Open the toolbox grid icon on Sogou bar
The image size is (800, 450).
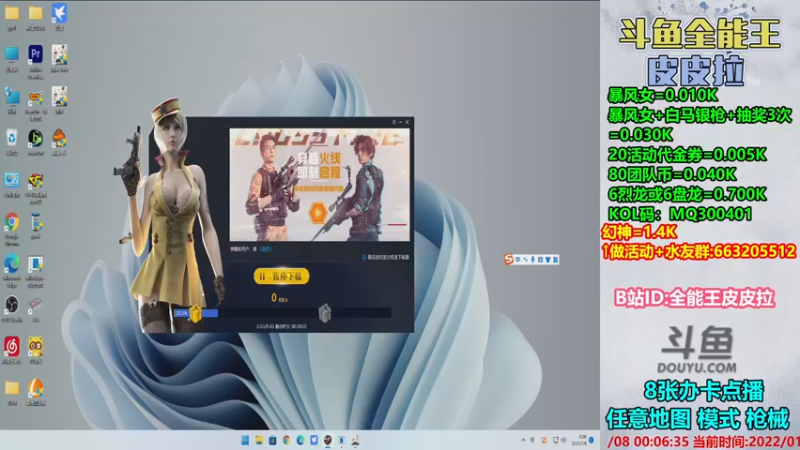555,260
